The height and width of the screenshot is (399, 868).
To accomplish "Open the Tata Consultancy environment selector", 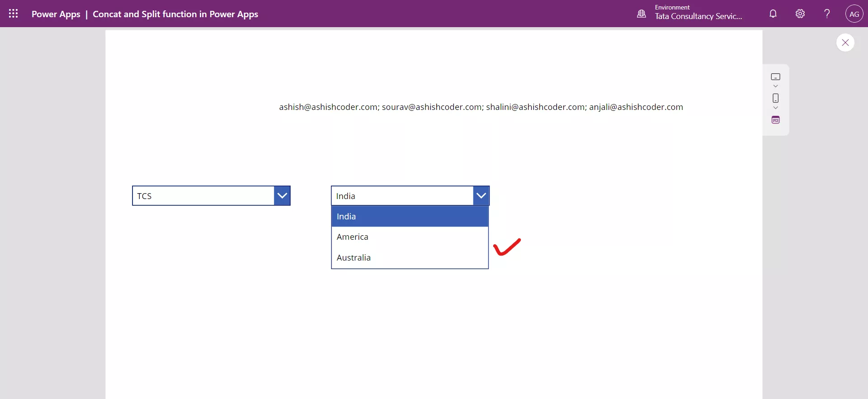I will tap(698, 13).
